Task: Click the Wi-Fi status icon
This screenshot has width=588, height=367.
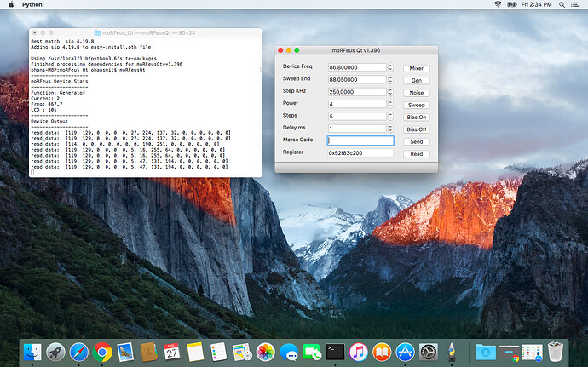Action: point(498,4)
